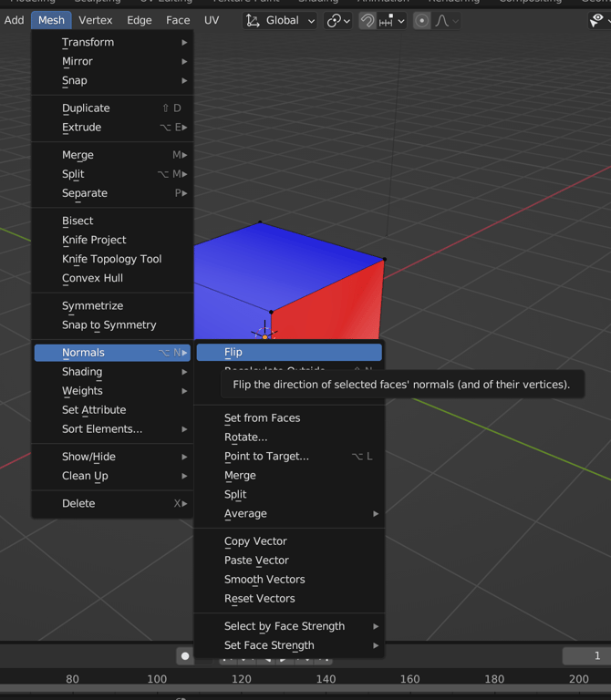Screen dimensions: 611x700
Task: Open the snapping options popover
Action: coord(392,21)
